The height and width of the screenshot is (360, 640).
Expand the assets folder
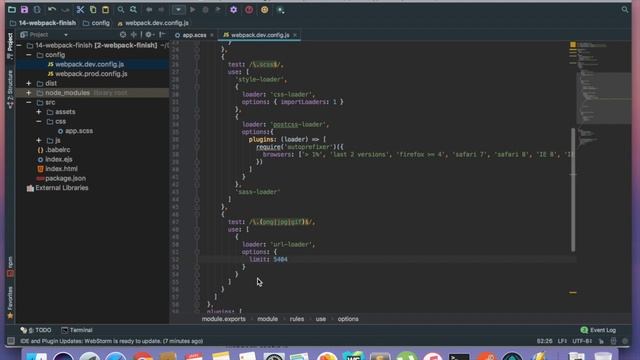click(39, 112)
